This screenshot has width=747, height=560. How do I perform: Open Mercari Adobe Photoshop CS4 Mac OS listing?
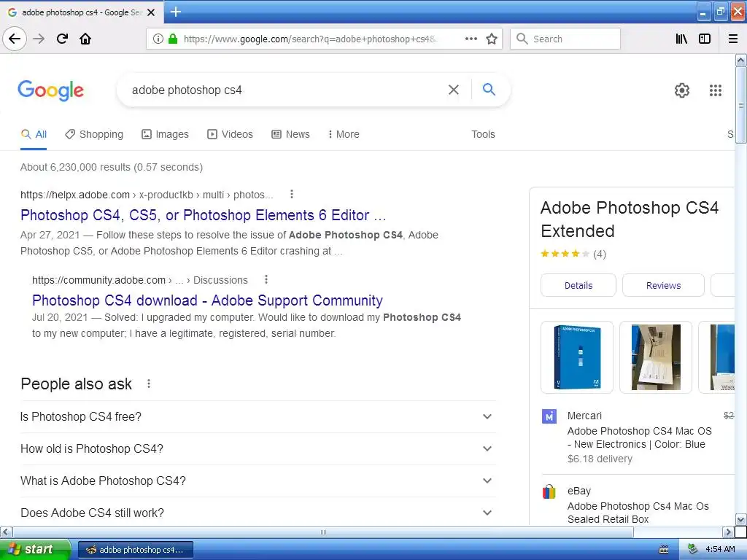click(x=639, y=437)
